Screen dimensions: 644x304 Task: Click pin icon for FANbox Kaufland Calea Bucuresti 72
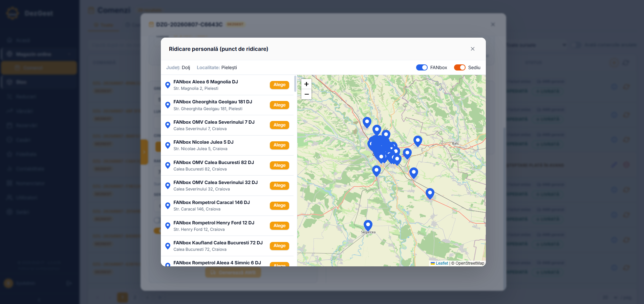tap(168, 246)
